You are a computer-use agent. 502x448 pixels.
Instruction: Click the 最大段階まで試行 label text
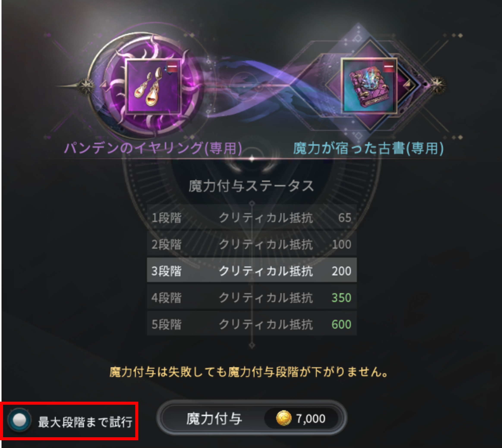85,422
